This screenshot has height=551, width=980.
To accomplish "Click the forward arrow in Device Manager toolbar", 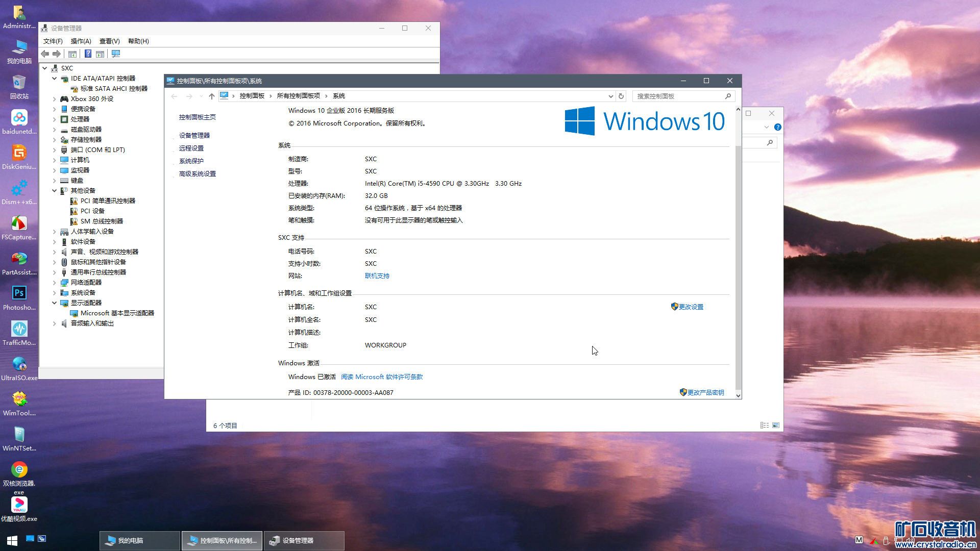I will point(57,54).
